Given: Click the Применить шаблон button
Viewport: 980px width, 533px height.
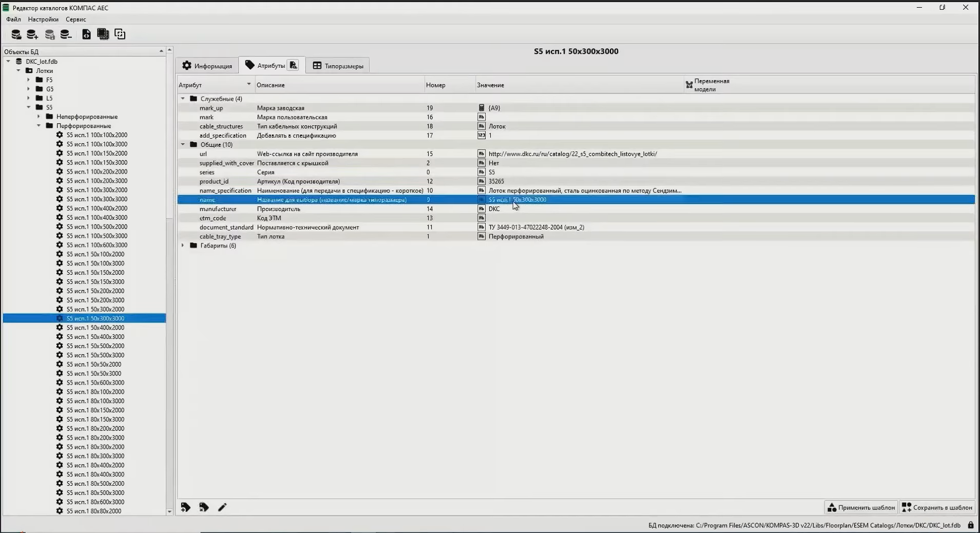Looking at the screenshot, I should (861, 507).
